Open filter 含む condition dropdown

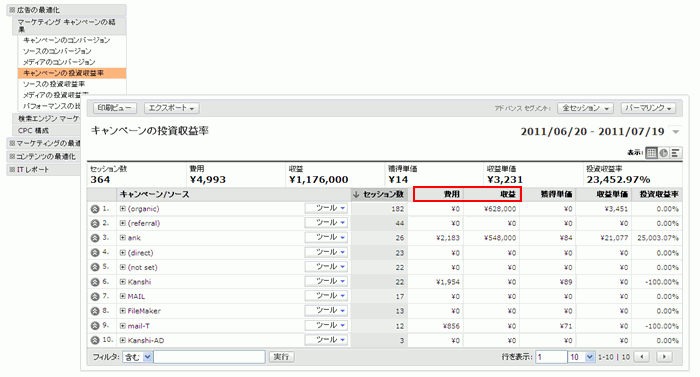(138, 357)
